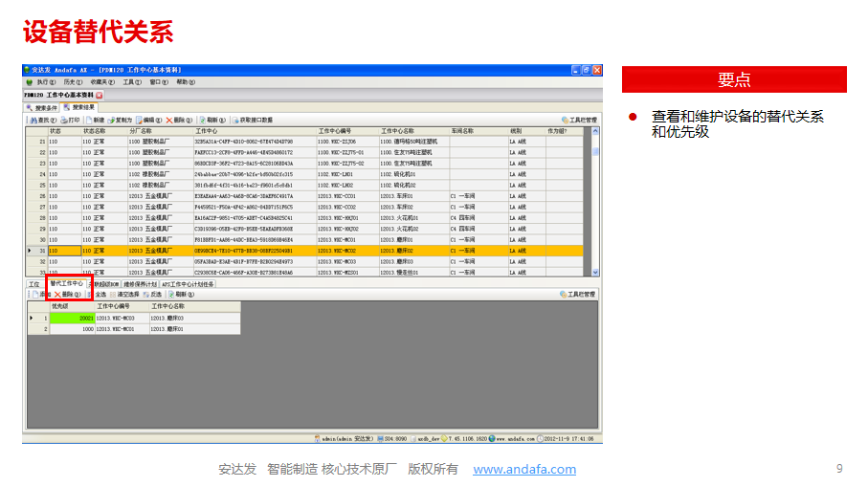The height and width of the screenshot is (487, 868).
Task: Click the 复制为 (Copy as) toolbar icon
Action: [x=120, y=121]
